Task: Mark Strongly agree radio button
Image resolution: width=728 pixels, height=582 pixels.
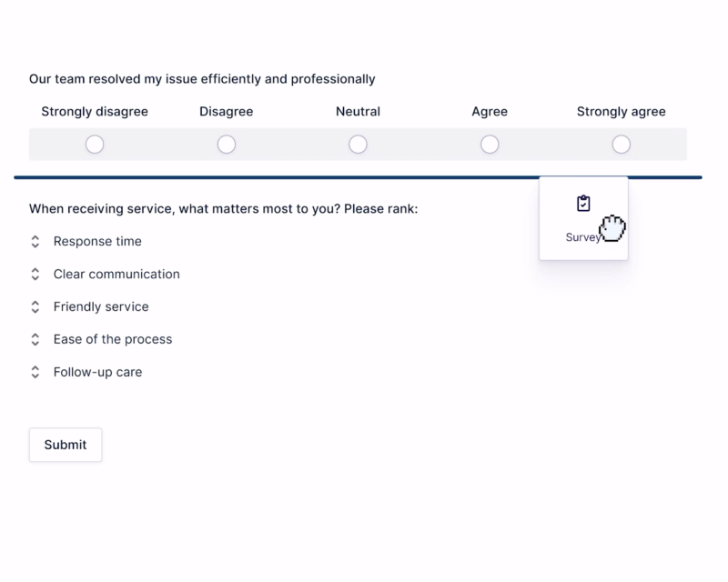Action: (x=622, y=145)
